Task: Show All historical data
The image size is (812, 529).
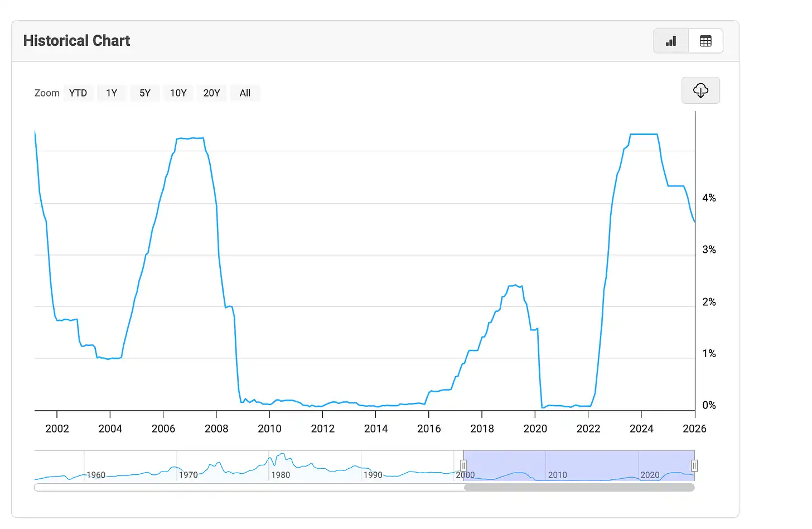Action: [245, 93]
